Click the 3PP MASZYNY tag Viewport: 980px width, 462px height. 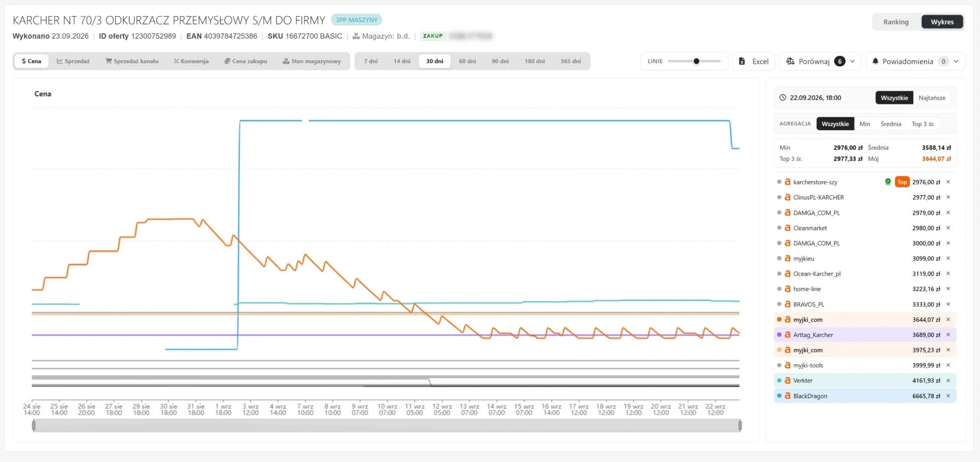click(357, 20)
